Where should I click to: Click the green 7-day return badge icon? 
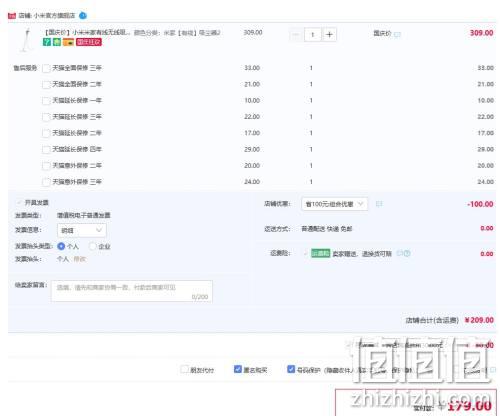pyautogui.click(x=47, y=42)
